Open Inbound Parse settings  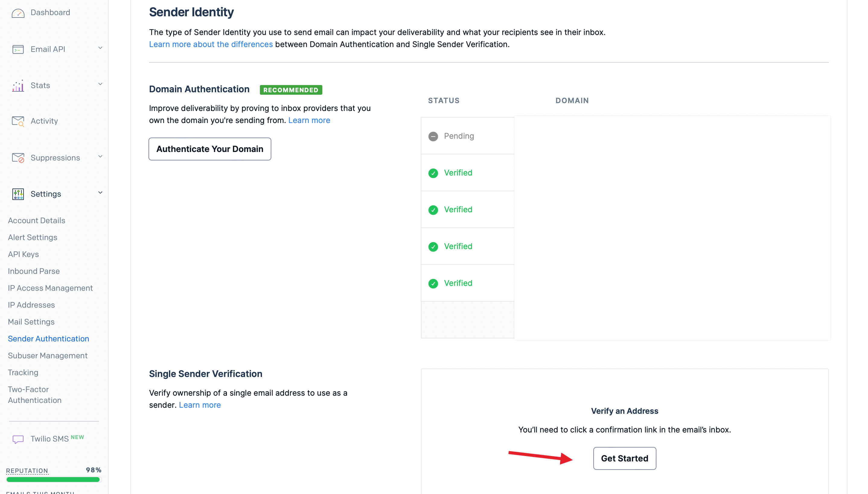pyautogui.click(x=34, y=271)
